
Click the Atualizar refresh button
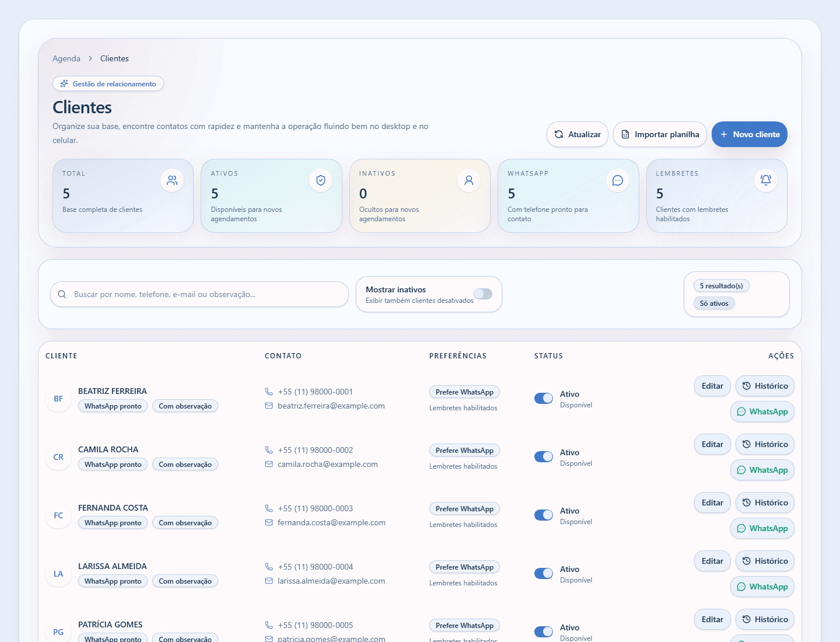tap(577, 134)
